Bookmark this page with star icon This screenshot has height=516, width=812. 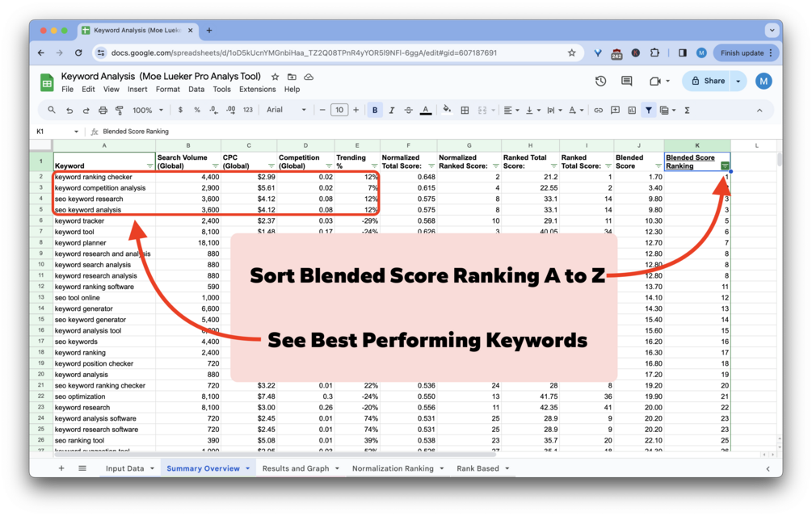pyautogui.click(x=572, y=52)
